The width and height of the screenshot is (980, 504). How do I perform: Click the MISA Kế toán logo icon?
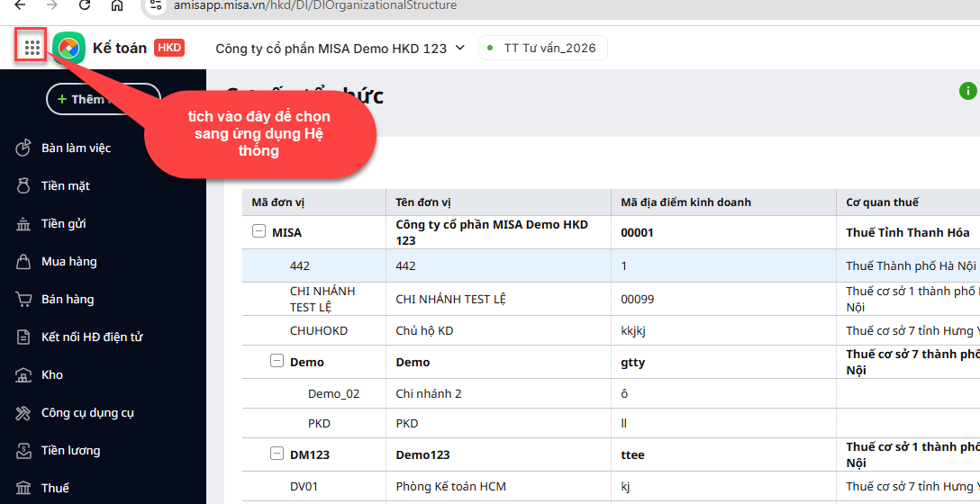tap(68, 48)
